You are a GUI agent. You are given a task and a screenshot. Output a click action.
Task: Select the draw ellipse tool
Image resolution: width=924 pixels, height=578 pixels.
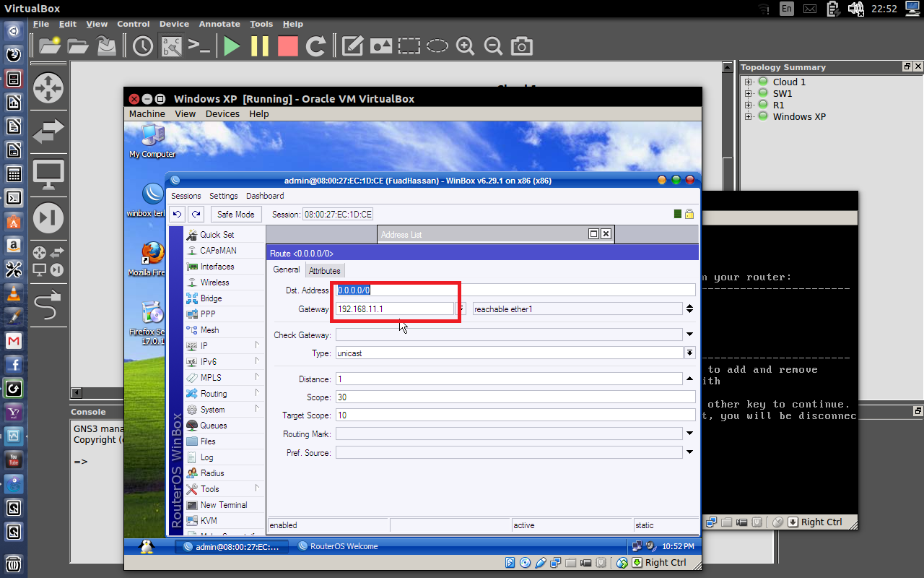pyautogui.click(x=437, y=46)
